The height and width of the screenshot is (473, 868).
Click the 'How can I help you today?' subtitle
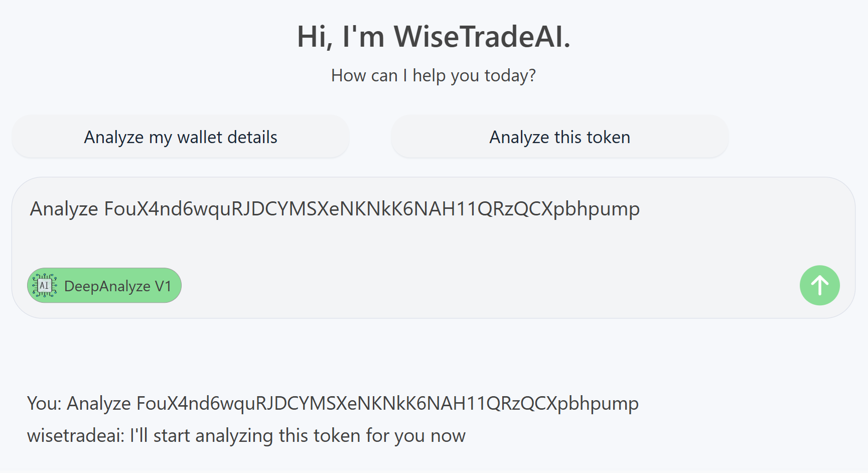[433, 75]
